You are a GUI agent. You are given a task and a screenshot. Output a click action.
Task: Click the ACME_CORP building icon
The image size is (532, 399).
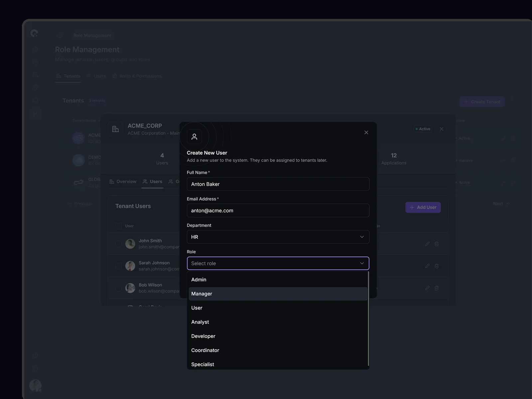115,129
